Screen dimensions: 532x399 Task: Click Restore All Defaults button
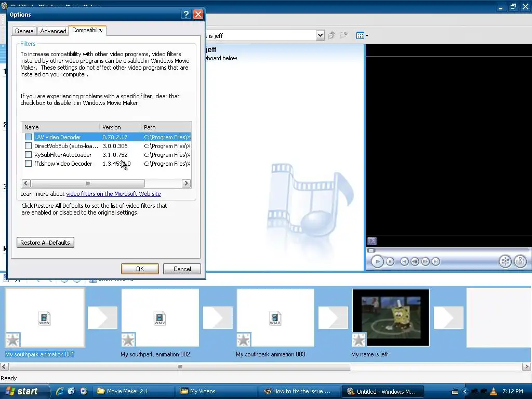click(45, 243)
